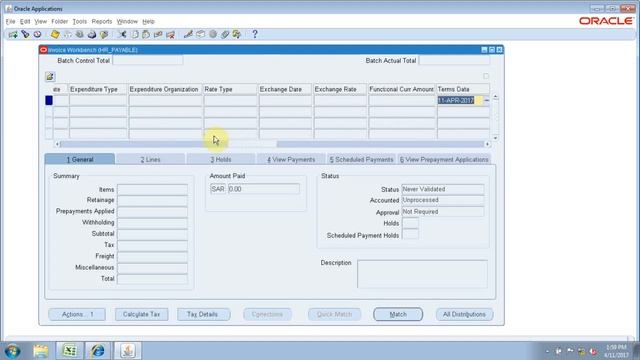
Task: Open the File menu
Action: [x=10, y=21]
